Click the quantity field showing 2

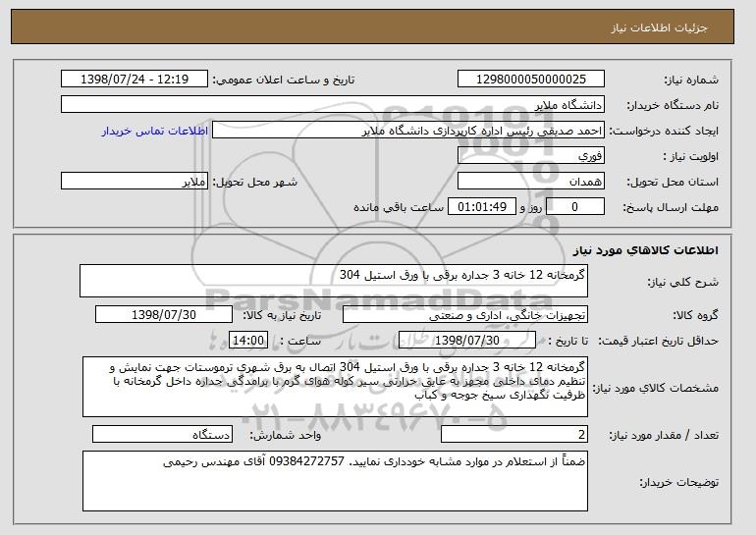[x=514, y=434]
